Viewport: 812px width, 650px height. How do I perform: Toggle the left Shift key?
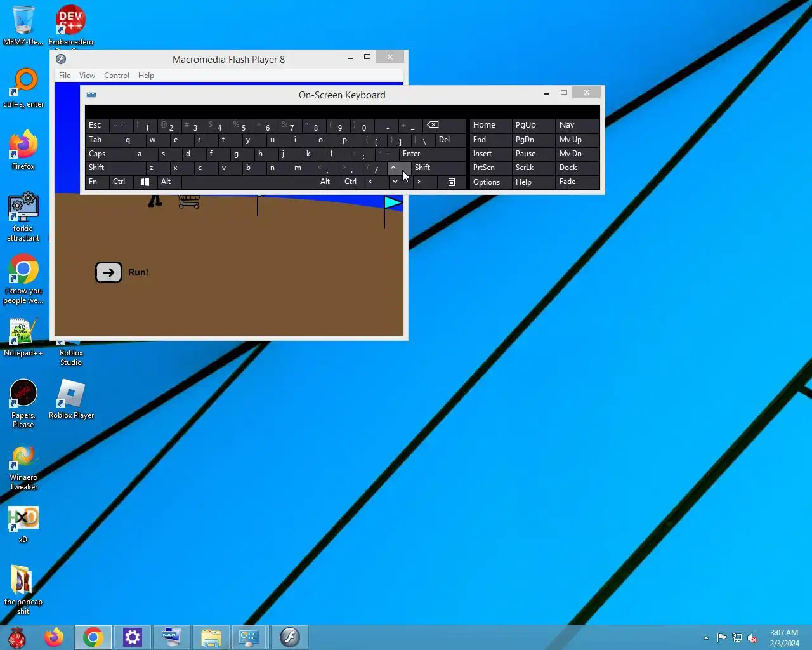[115, 168]
